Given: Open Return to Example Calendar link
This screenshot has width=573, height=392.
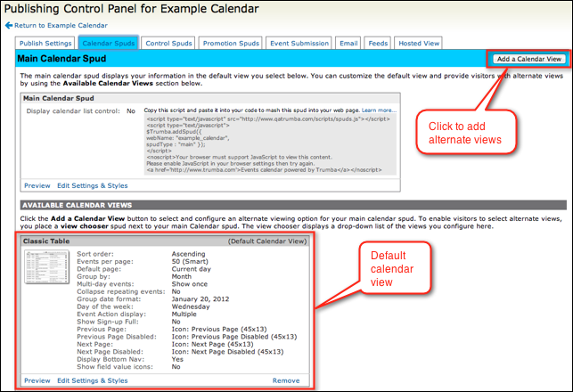Looking at the screenshot, I should coord(61,25).
